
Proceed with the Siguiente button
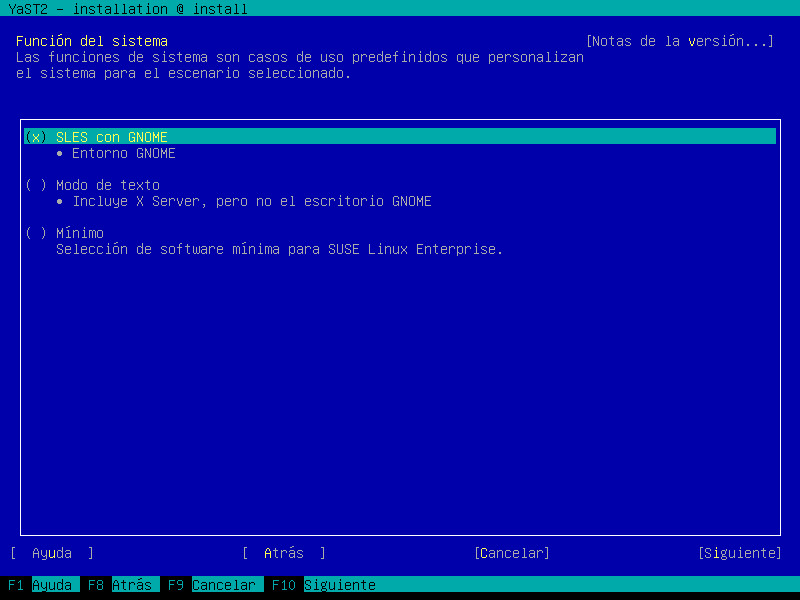click(739, 553)
